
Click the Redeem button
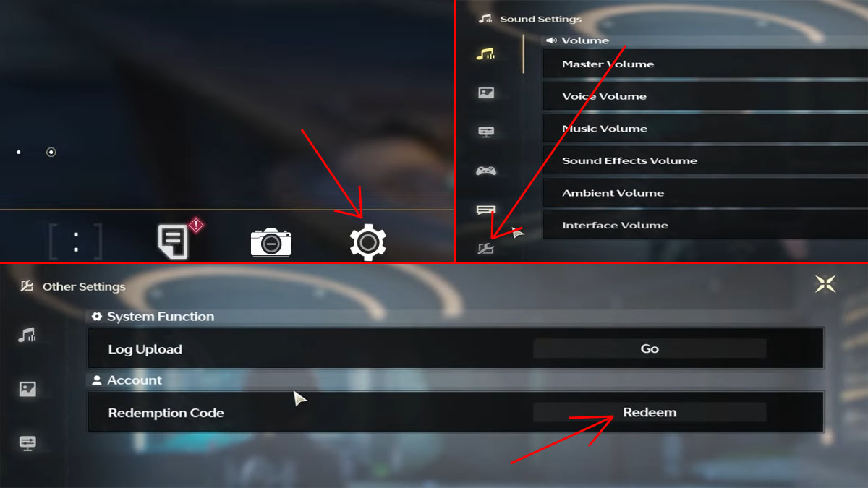click(650, 412)
